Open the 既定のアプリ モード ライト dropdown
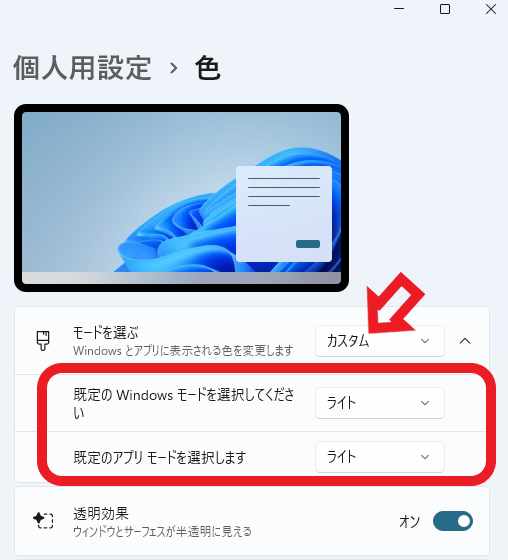This screenshot has width=508, height=560. [x=380, y=457]
